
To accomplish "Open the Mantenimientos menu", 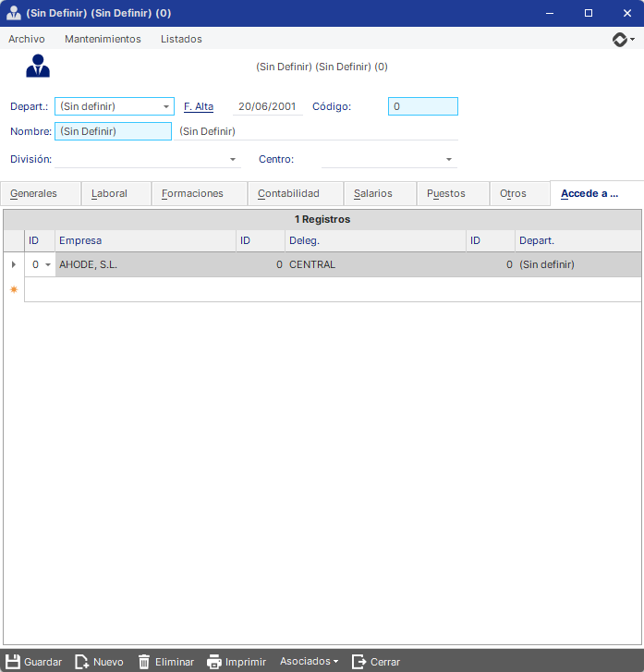I will [x=103, y=39].
